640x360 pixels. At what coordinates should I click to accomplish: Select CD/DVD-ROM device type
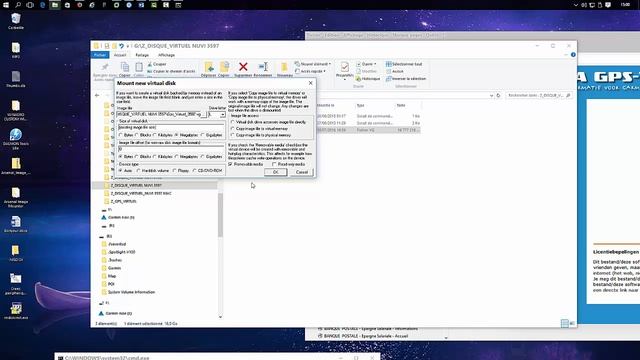195,171
